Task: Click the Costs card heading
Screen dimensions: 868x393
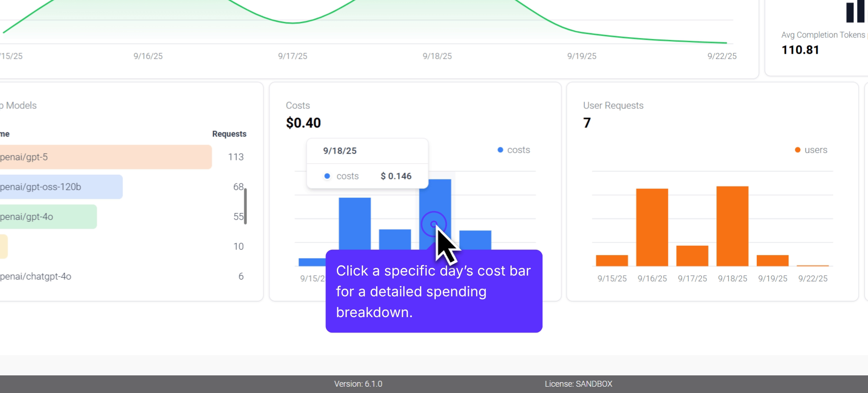Action: click(x=298, y=105)
